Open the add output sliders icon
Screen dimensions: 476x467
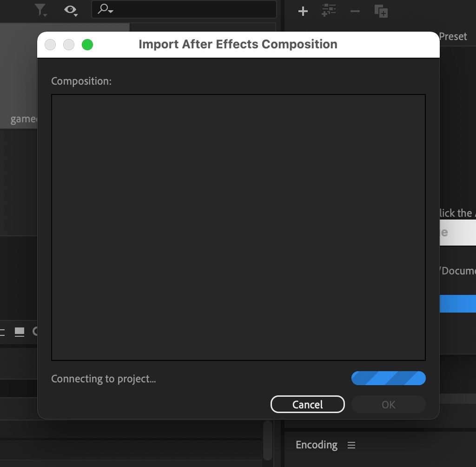[x=329, y=11]
